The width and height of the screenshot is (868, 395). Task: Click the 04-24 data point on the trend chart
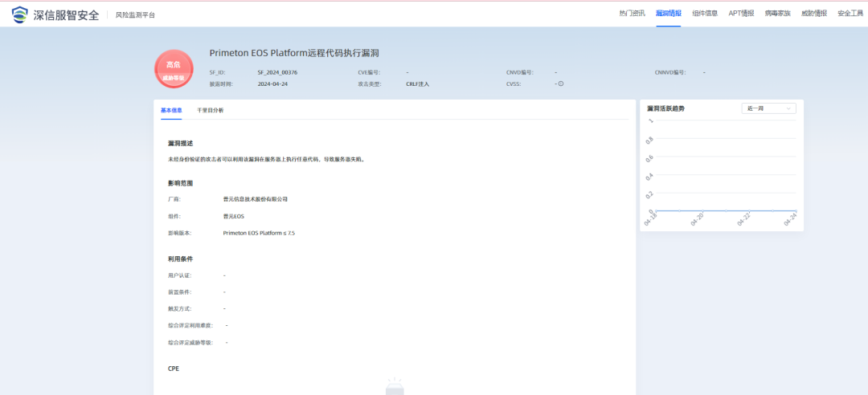[x=796, y=211]
